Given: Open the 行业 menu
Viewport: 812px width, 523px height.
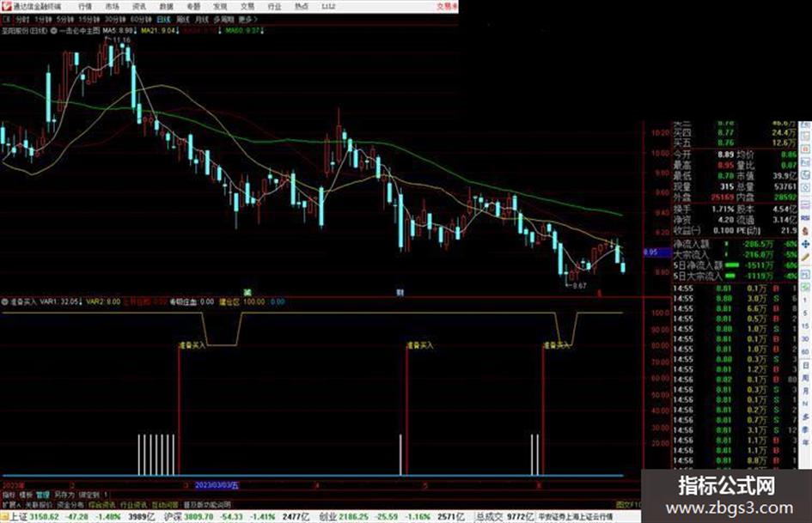Looking at the screenshot, I should coord(274,7).
